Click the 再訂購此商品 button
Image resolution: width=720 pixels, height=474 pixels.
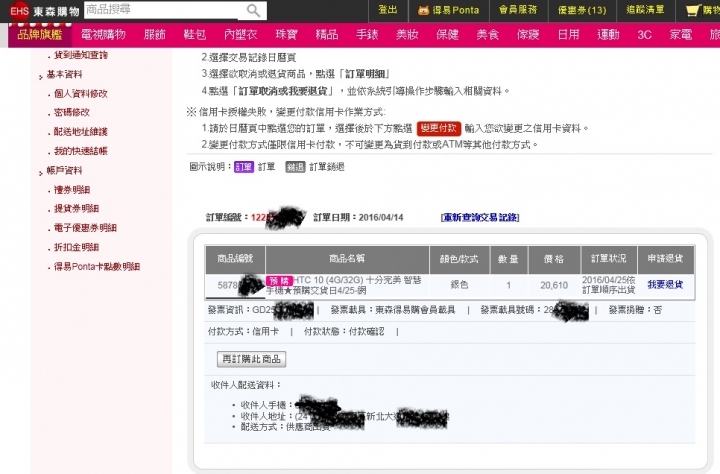point(251,359)
